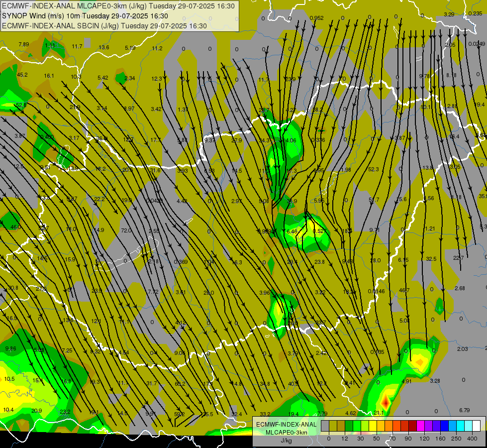The height and width of the screenshot is (448, 487).
Task: Select the map value 59.2
Action: [x=180, y=414]
